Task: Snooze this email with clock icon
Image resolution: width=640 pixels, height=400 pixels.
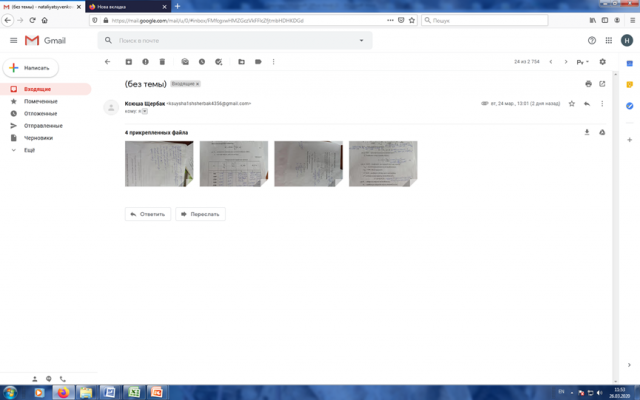Action: (202, 62)
